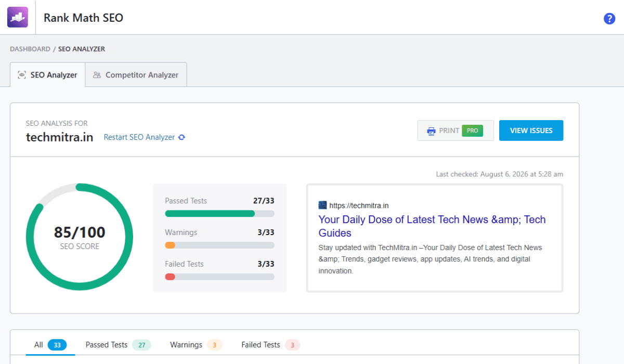Click the 27/33 passed tests value
The width and height of the screenshot is (624, 364).
(264, 201)
